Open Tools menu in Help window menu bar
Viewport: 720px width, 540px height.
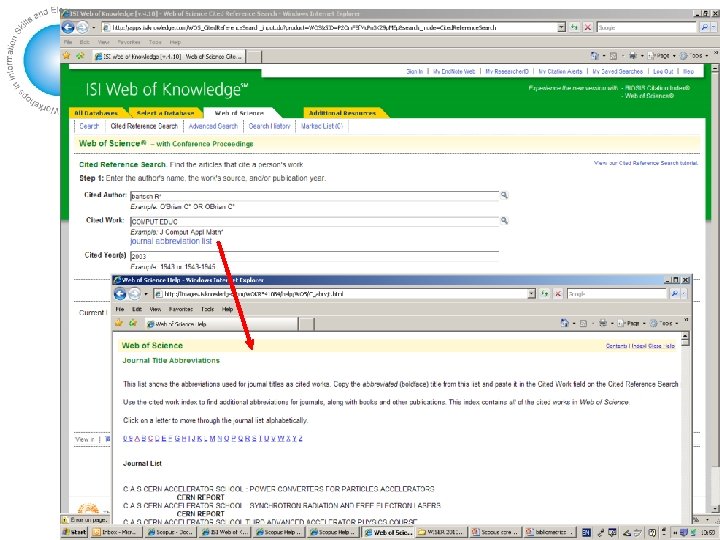(208, 309)
